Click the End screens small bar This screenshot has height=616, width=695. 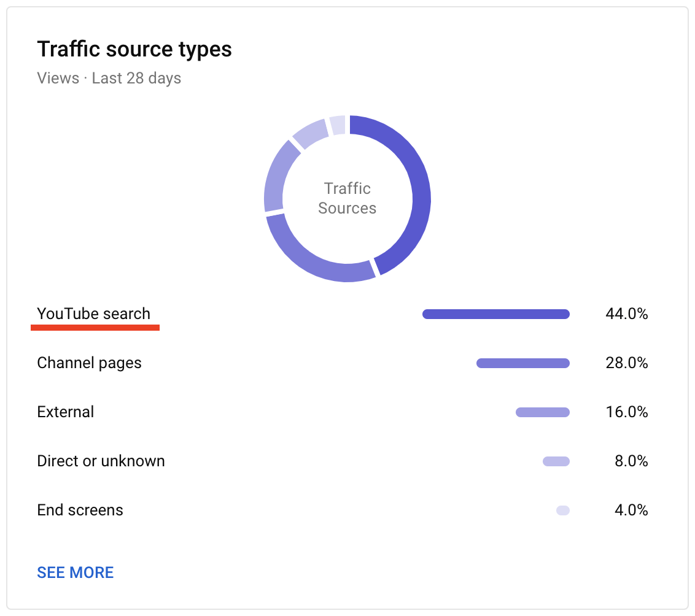tap(563, 510)
